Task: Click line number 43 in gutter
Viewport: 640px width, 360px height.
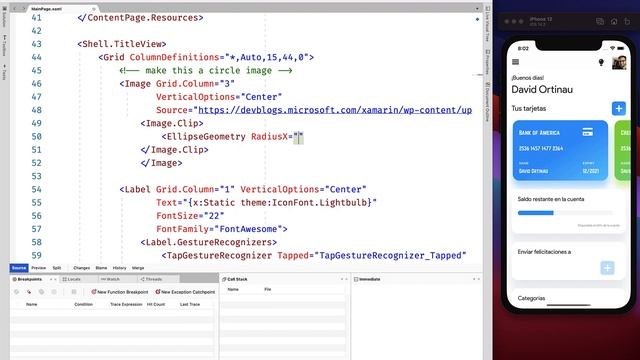Action: coord(36,44)
